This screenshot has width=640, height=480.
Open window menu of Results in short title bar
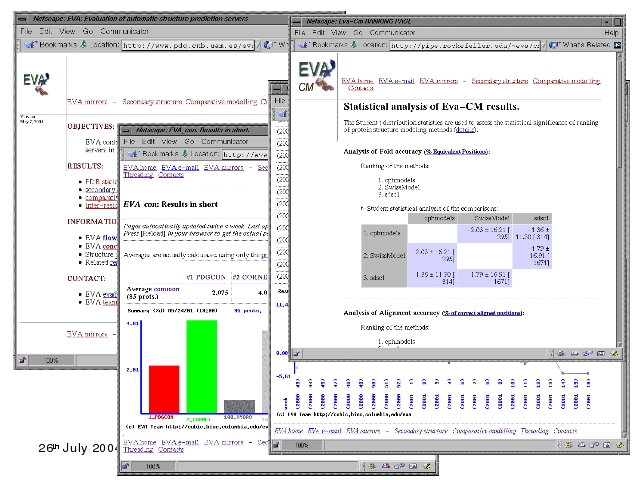[x=125, y=130]
